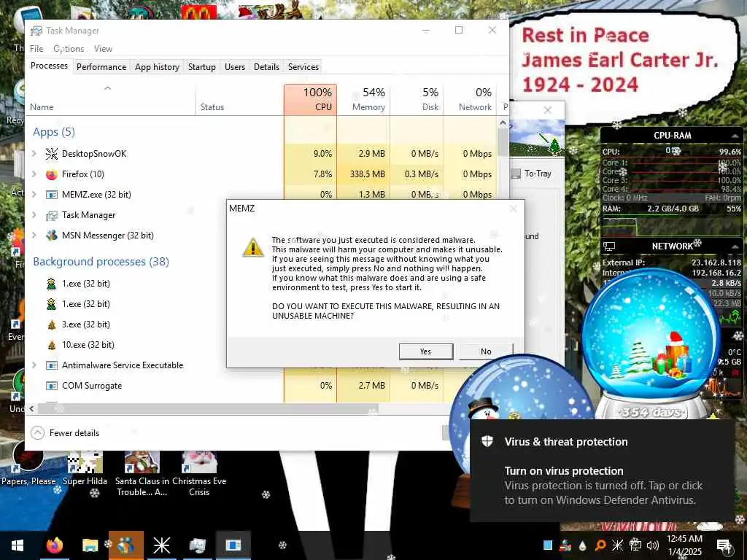The width and height of the screenshot is (747, 560).
Task: Switch to the Startup tab
Action: [201, 66]
